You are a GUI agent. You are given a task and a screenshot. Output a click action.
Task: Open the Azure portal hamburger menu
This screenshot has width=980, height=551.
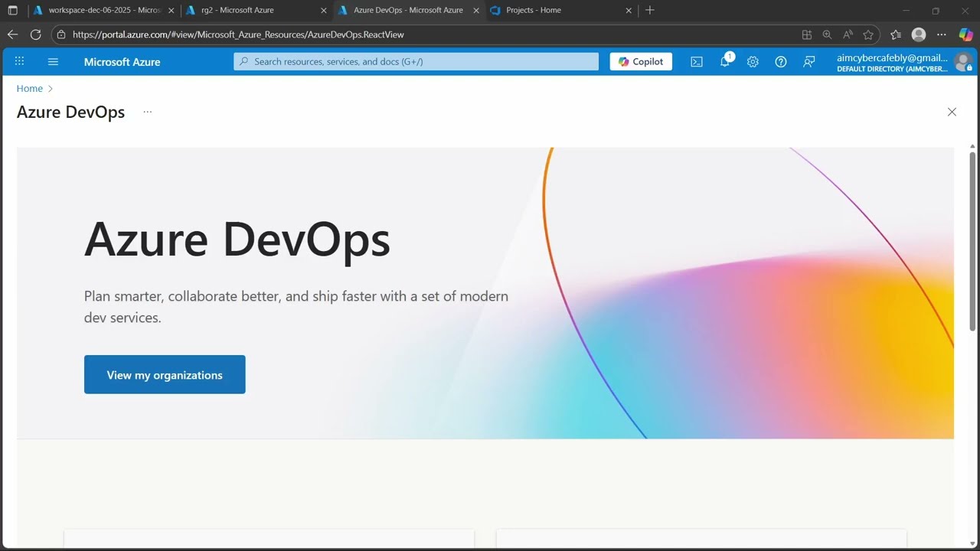click(53, 62)
